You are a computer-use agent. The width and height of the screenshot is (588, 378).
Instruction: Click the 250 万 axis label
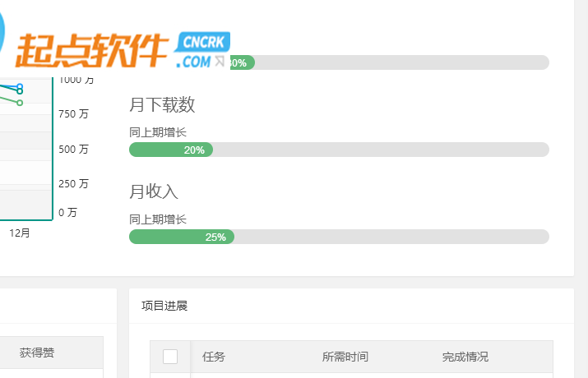(73, 183)
